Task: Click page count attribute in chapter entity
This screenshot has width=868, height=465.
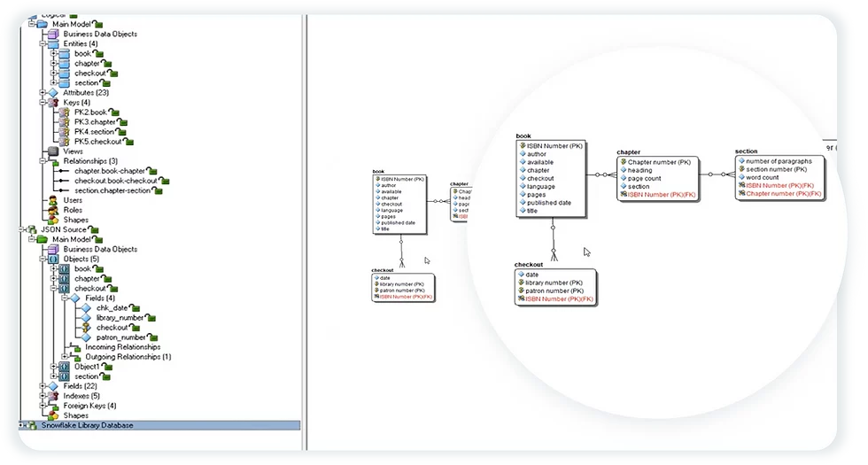Action: [x=645, y=178]
